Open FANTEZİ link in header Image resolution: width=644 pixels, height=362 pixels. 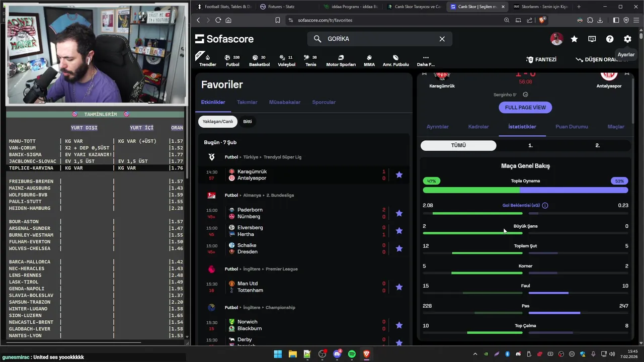(541, 59)
